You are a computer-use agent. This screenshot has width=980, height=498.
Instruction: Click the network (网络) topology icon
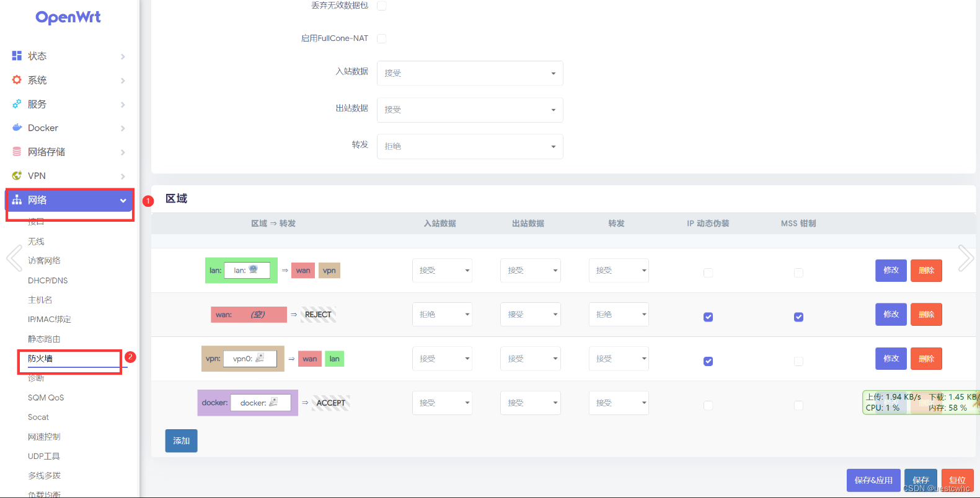17,200
